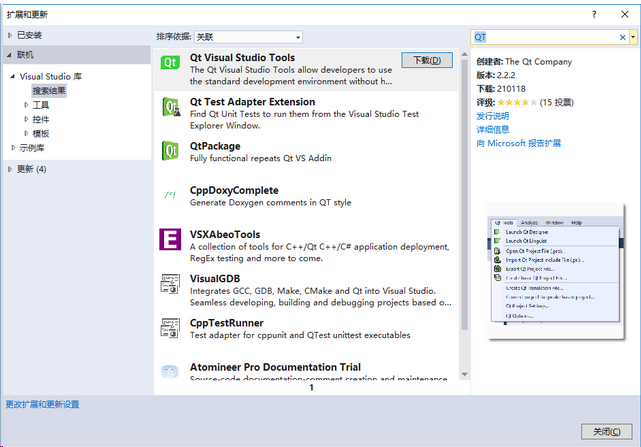
Task: Expand the 更新 (4) category
Action: point(10,169)
